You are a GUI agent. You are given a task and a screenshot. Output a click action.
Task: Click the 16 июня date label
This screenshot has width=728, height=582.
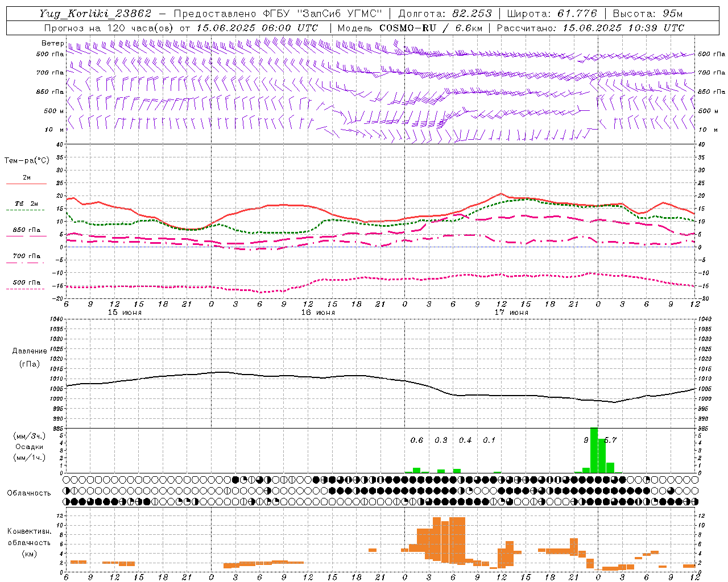coord(318,312)
